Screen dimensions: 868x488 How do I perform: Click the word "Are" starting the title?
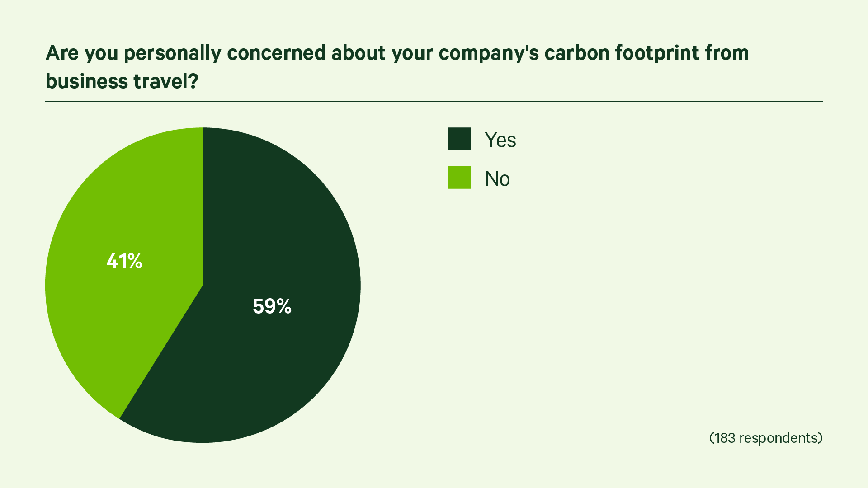click(x=62, y=53)
